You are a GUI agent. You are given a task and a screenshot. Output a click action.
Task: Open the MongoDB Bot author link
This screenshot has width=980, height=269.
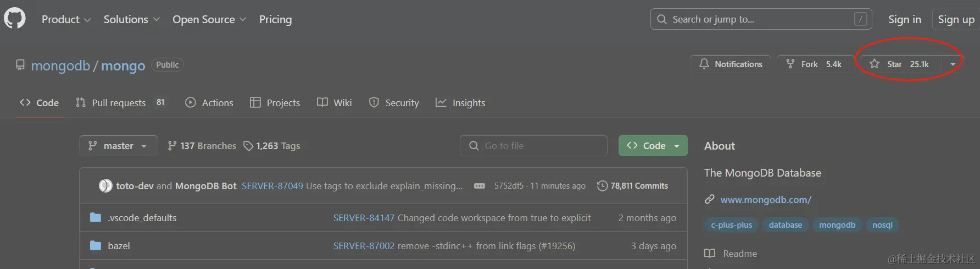[205, 186]
